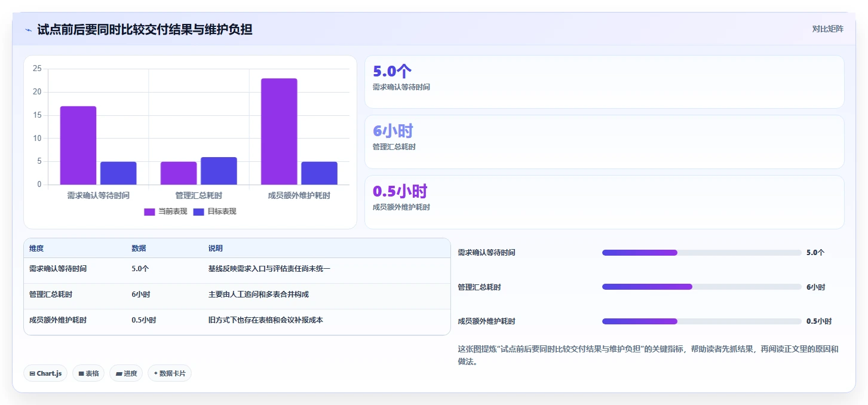Click the 对比矩阵 label in header
Image resolution: width=868 pixels, height=405 pixels.
pyautogui.click(x=827, y=29)
